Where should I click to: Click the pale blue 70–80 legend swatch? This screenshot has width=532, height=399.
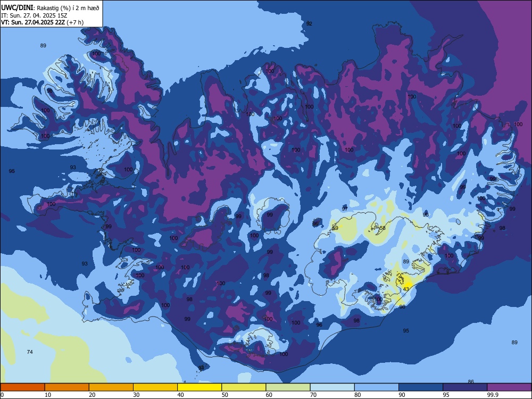332,387
